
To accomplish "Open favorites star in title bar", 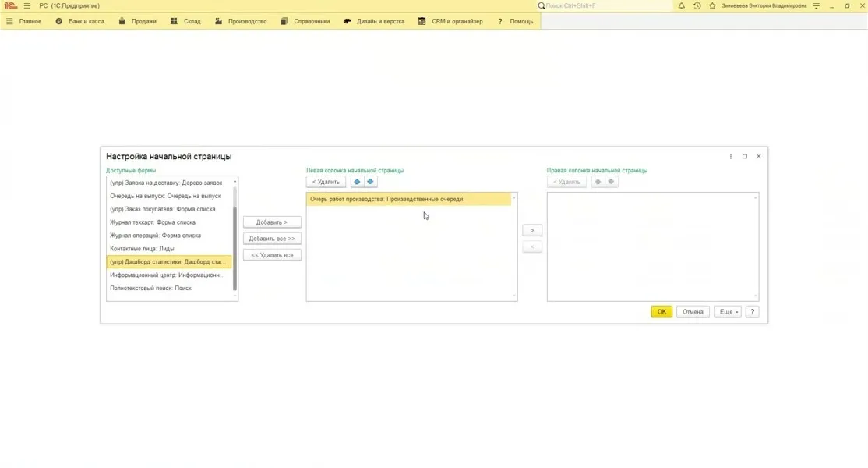I will [x=712, y=5].
